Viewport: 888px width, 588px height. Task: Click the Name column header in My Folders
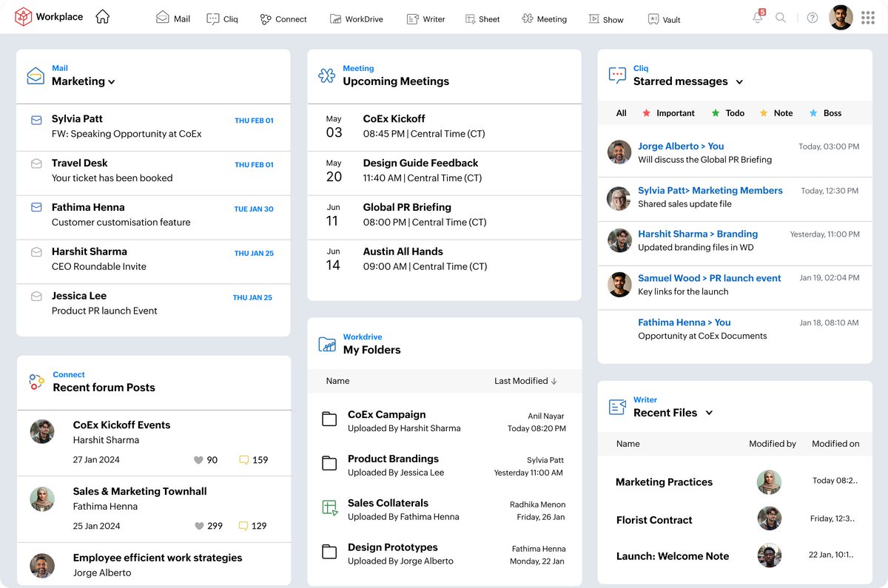click(337, 381)
